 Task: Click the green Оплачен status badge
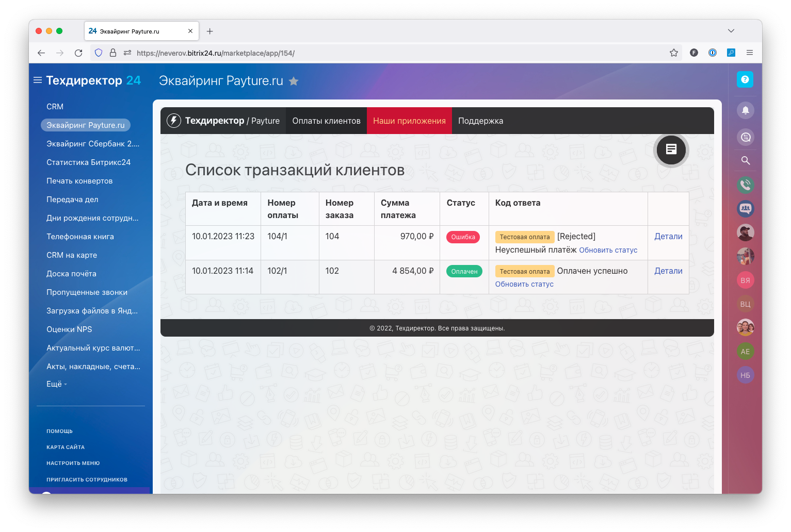coord(464,272)
